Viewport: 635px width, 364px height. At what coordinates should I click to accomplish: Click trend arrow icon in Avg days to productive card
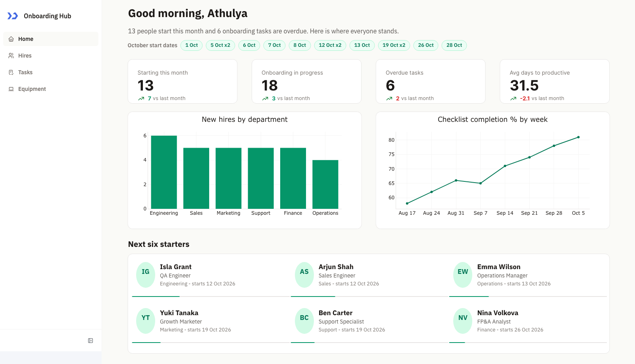(514, 98)
